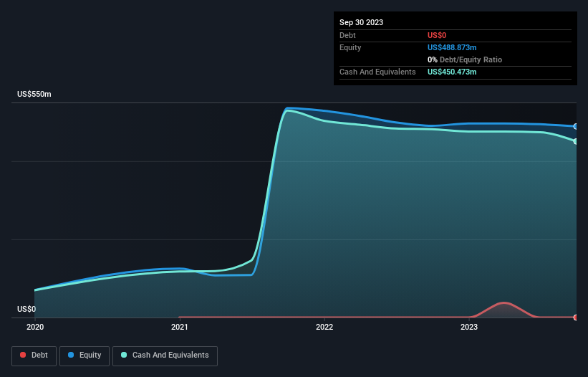Toggle Cash And Equivalents legend button

click(165, 355)
